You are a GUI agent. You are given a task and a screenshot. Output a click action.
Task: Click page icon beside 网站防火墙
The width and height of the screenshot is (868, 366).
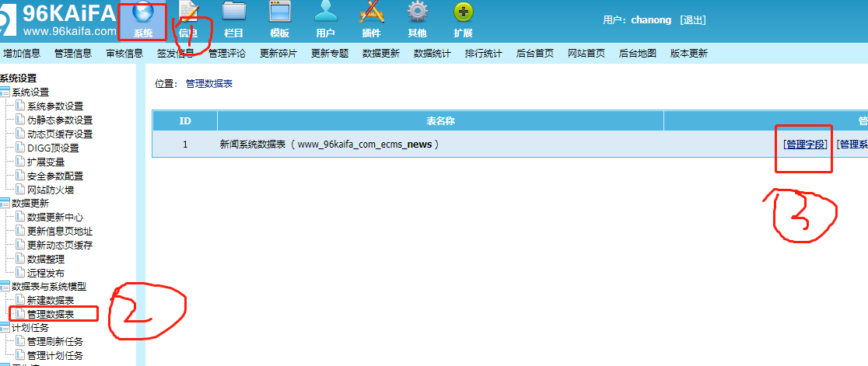(x=20, y=190)
